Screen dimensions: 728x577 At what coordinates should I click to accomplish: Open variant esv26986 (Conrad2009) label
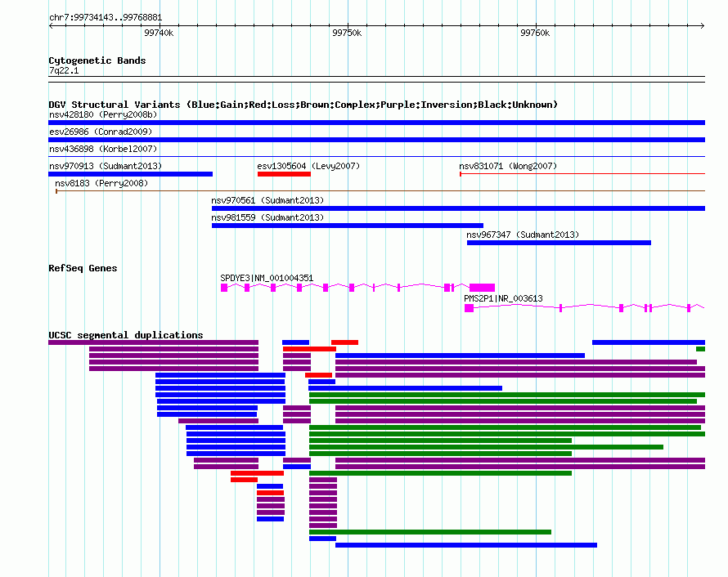point(101,132)
